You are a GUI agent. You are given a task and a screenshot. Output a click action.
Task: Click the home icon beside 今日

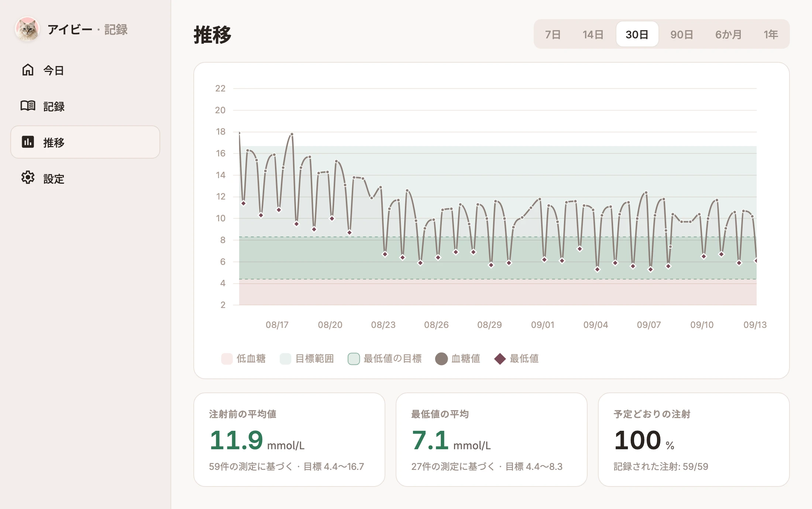pos(28,70)
